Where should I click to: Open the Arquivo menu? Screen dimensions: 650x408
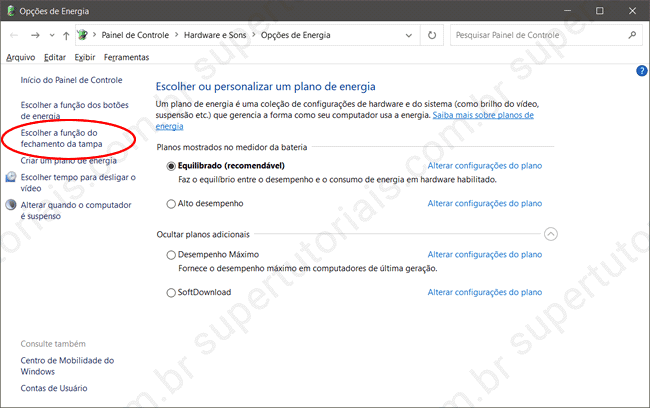(20, 57)
